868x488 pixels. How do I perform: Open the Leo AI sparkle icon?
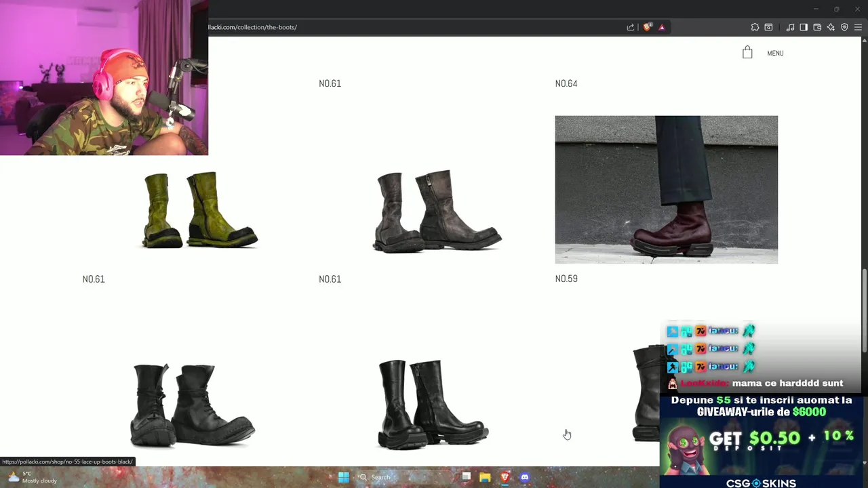point(831,27)
